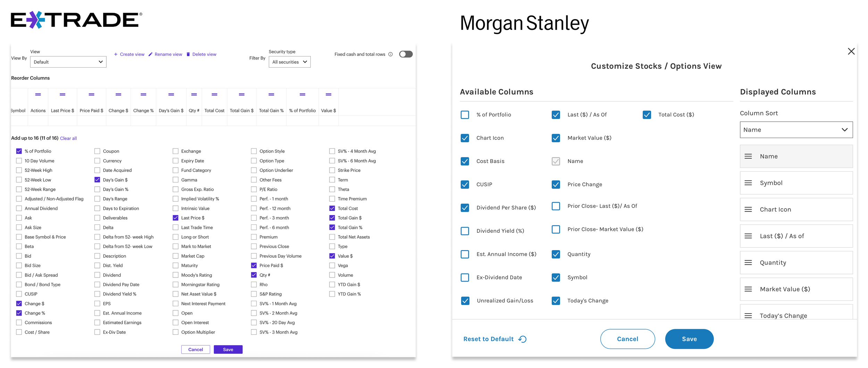This screenshot has width=868, height=368.
Task: Click the Create view link
Action: [132, 54]
